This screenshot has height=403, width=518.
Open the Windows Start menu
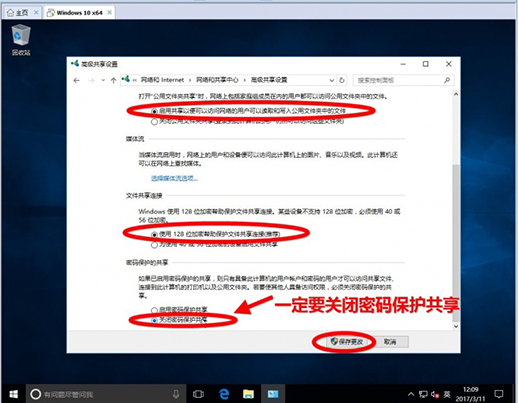tap(13, 394)
